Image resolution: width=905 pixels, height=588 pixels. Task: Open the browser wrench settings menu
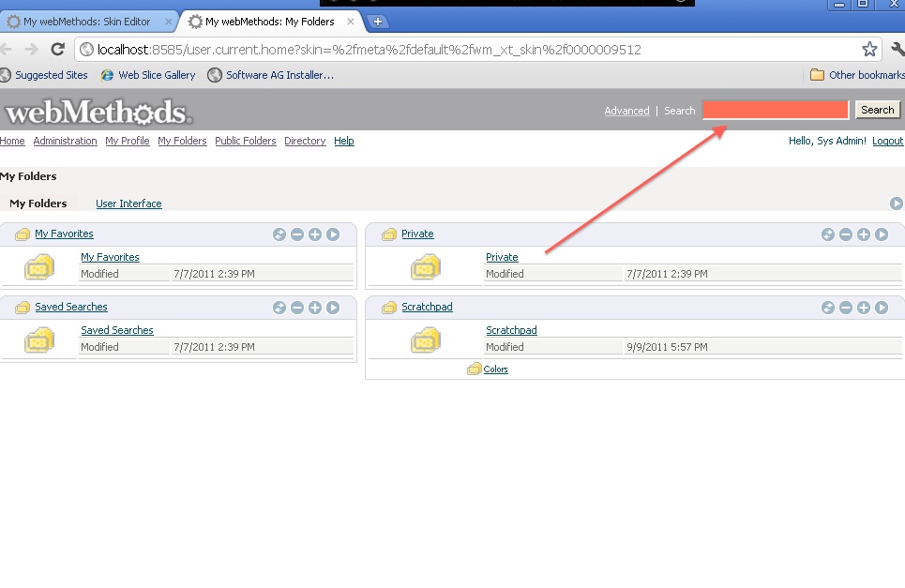pyautogui.click(x=897, y=50)
